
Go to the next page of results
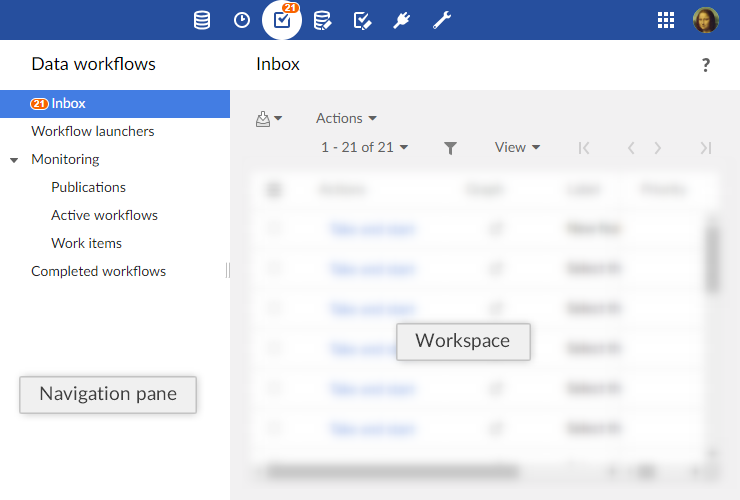coord(657,148)
